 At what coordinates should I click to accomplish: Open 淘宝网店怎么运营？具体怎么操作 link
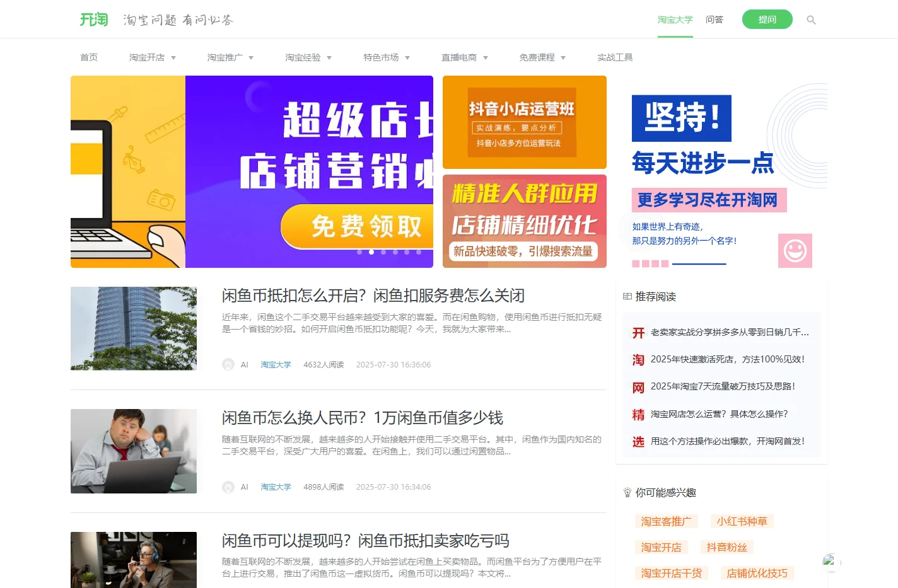(x=720, y=414)
